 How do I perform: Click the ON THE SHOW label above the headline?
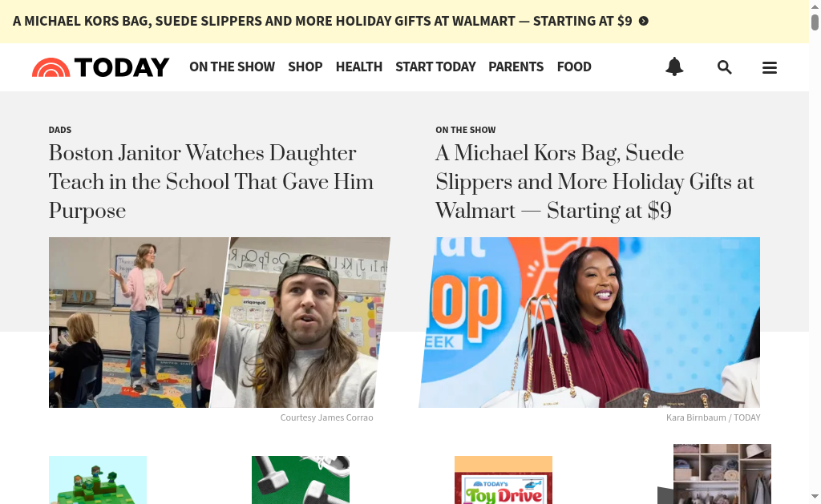click(465, 130)
